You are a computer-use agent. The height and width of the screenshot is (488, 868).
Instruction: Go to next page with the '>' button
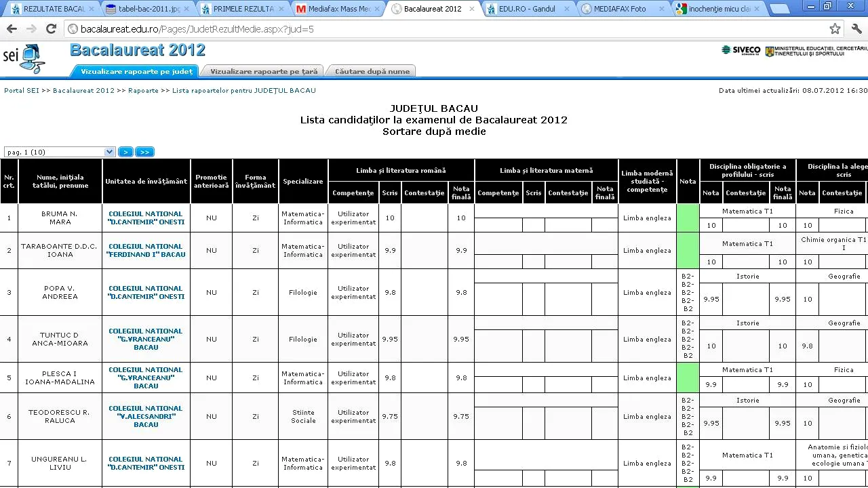pos(125,152)
